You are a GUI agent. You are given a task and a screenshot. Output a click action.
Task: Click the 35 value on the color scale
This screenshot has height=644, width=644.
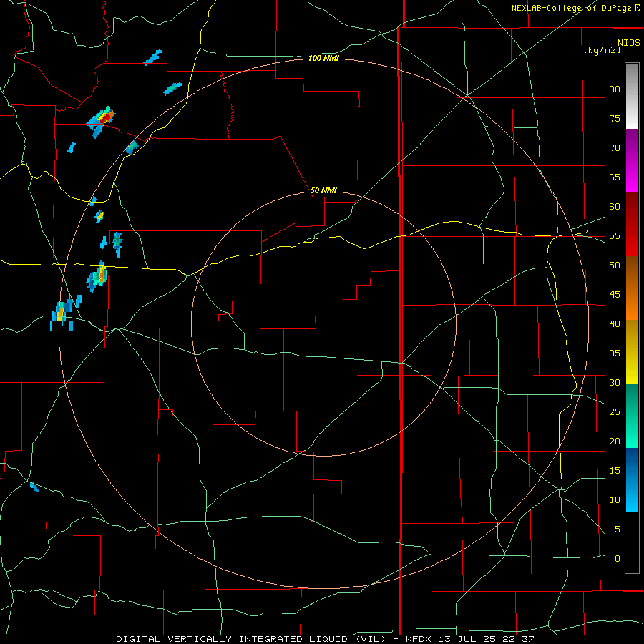[615, 353]
